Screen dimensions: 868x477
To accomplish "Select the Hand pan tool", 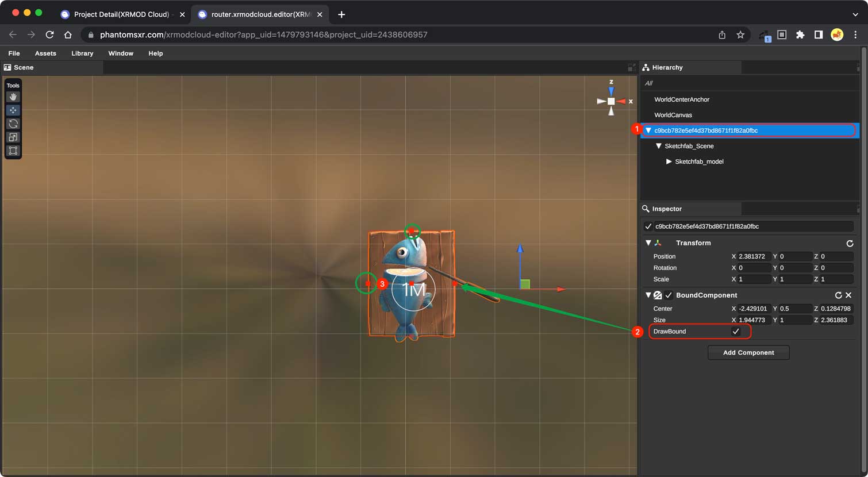I will [x=13, y=97].
